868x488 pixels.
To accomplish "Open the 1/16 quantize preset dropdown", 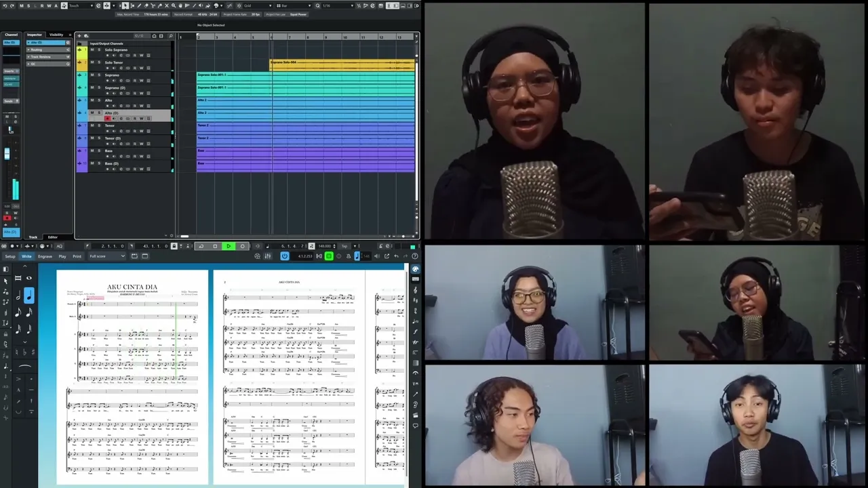I will tap(338, 5).
